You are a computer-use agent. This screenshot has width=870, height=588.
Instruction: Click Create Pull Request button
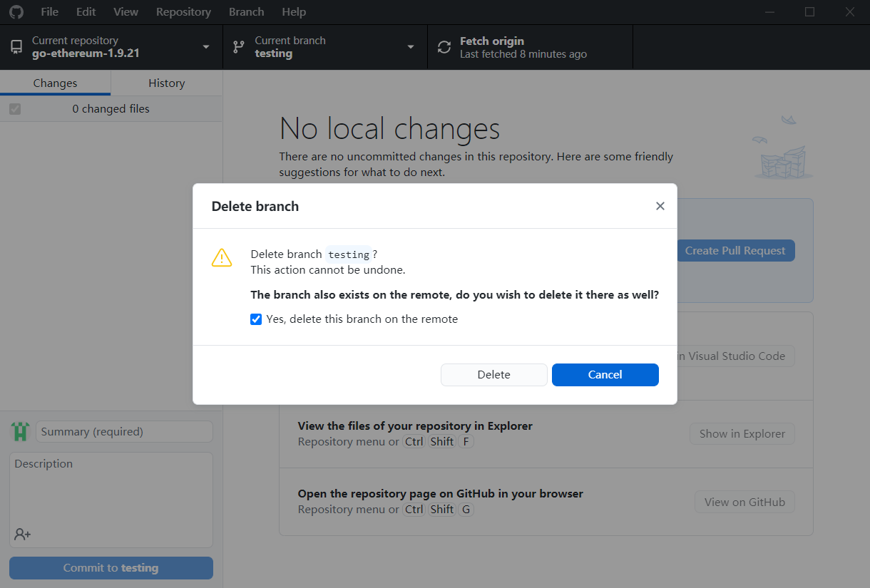[735, 250]
